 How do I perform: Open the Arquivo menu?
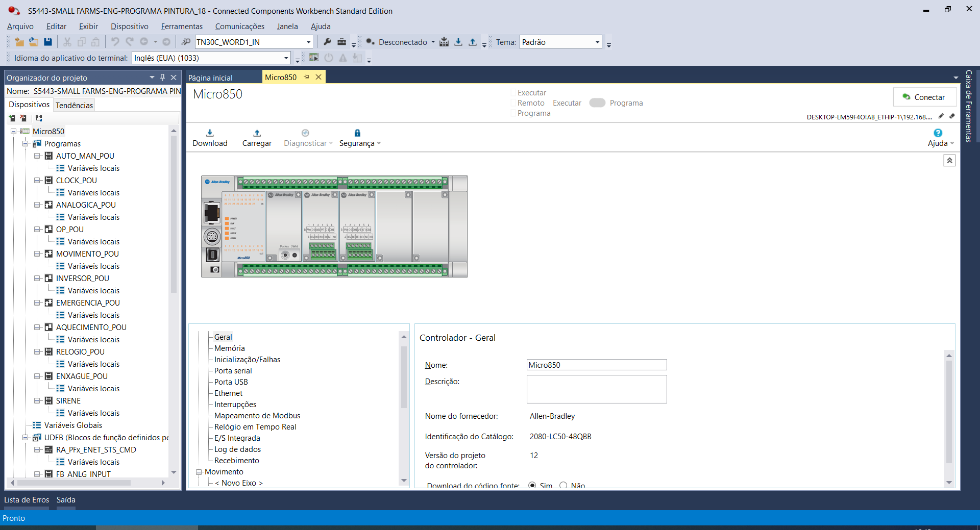coord(20,27)
